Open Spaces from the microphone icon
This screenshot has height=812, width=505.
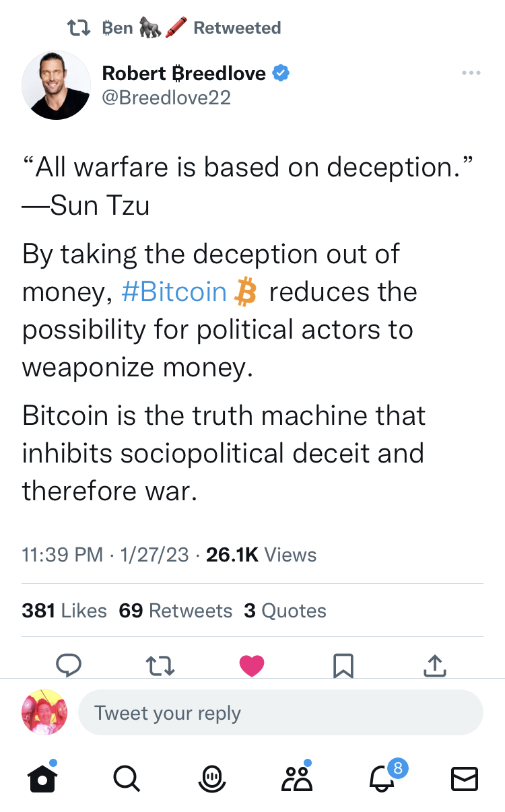211,778
